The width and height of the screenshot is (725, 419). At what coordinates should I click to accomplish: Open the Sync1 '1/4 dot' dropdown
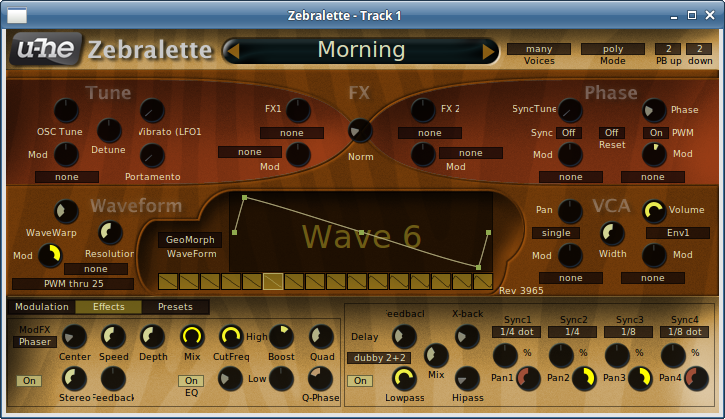coord(516,332)
